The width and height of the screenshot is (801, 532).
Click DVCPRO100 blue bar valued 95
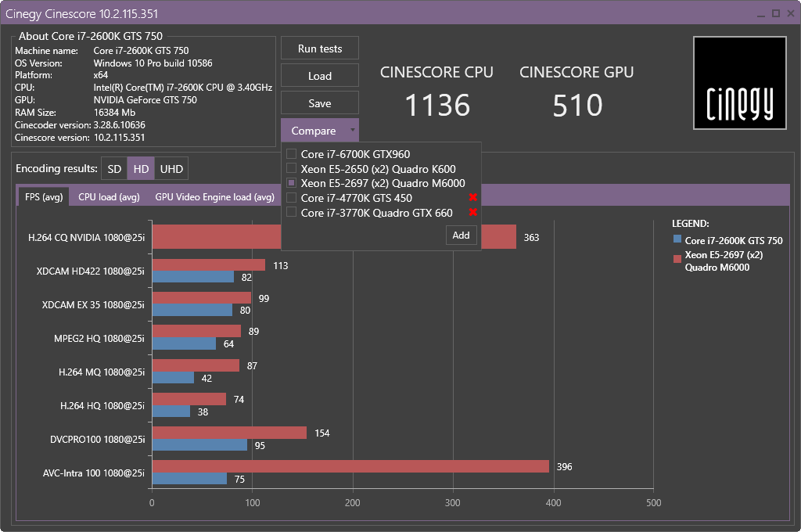tap(199, 444)
